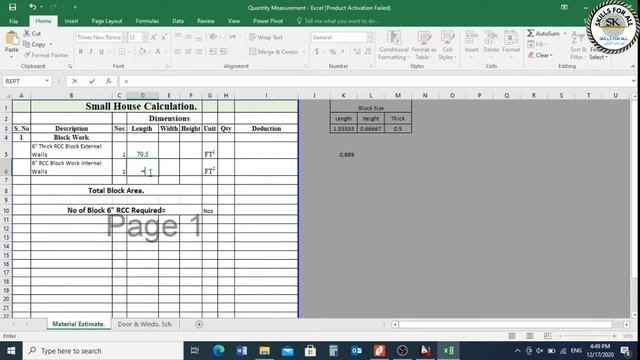Click AutoSum sigma button
The width and height of the screenshot is (640, 360).
544,33
